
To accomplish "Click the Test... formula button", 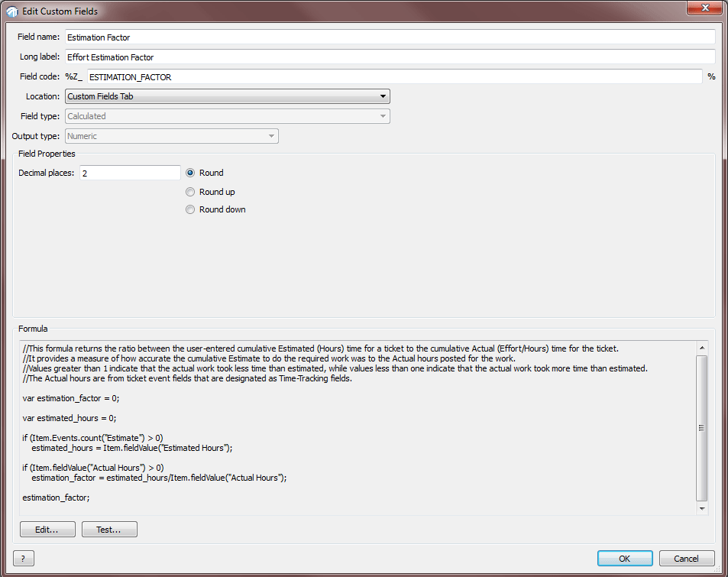I will tap(109, 530).
